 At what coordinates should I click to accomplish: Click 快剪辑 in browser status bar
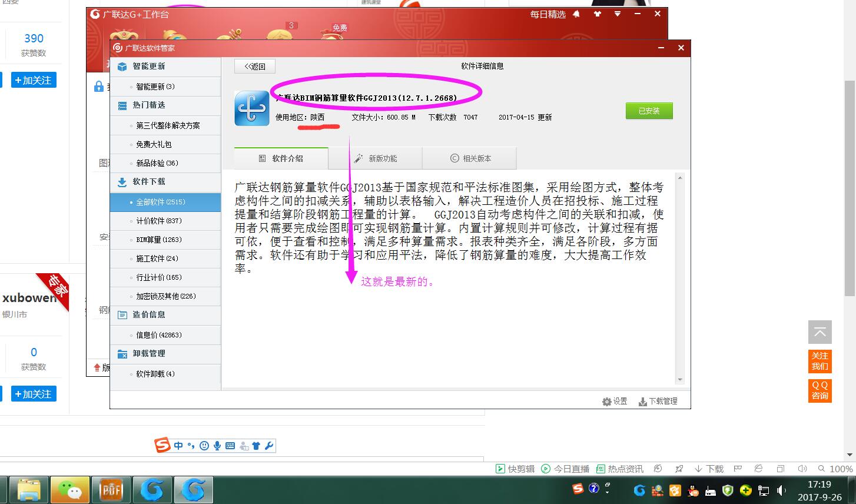point(515,469)
